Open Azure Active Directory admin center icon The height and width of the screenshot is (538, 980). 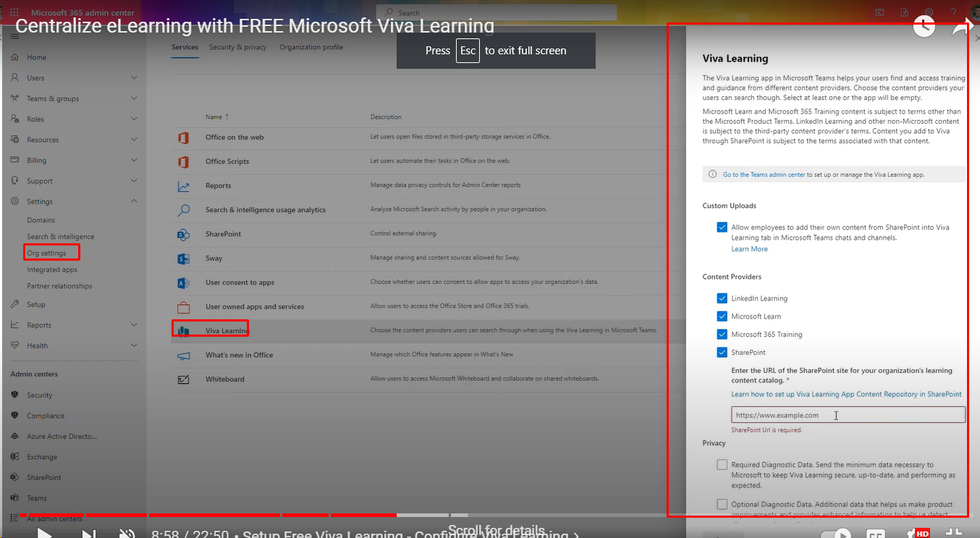14,436
